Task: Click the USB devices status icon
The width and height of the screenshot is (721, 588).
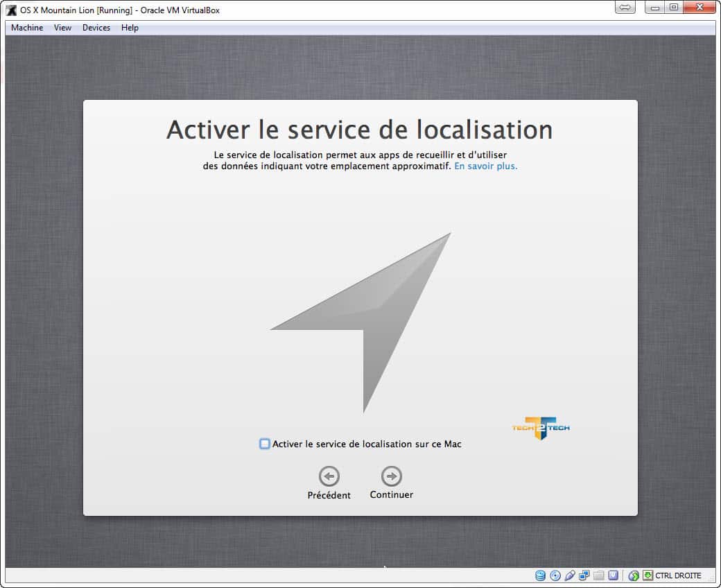Action: [x=570, y=575]
